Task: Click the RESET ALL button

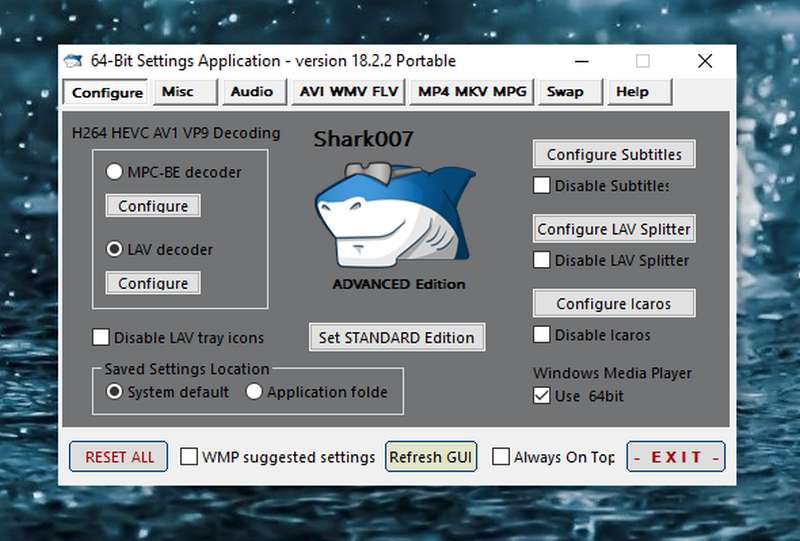Action: [118, 456]
